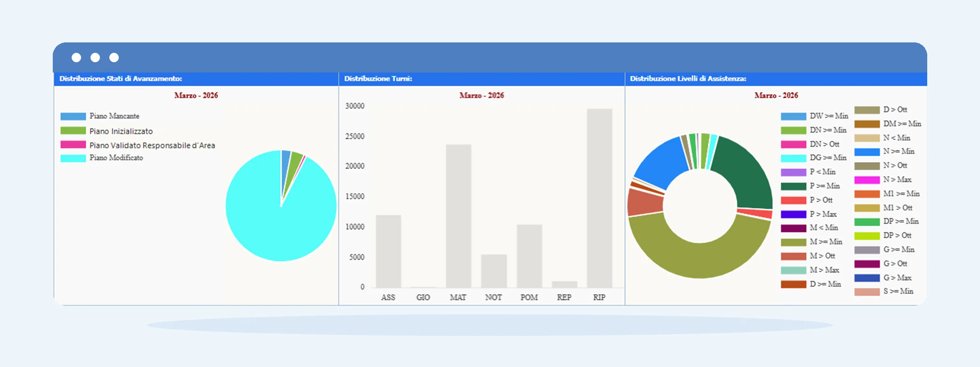Click the ASS bar in Distribuzione Turni
The image size is (980, 367).
point(388,251)
